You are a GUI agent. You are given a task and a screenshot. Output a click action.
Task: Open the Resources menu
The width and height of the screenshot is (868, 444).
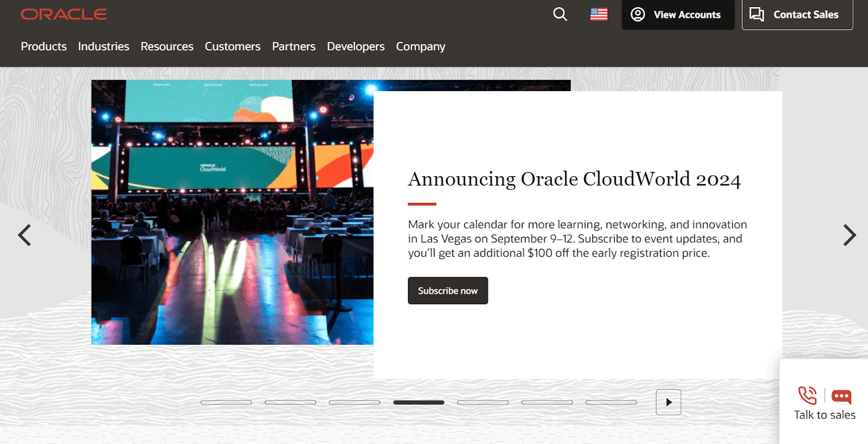pos(167,47)
